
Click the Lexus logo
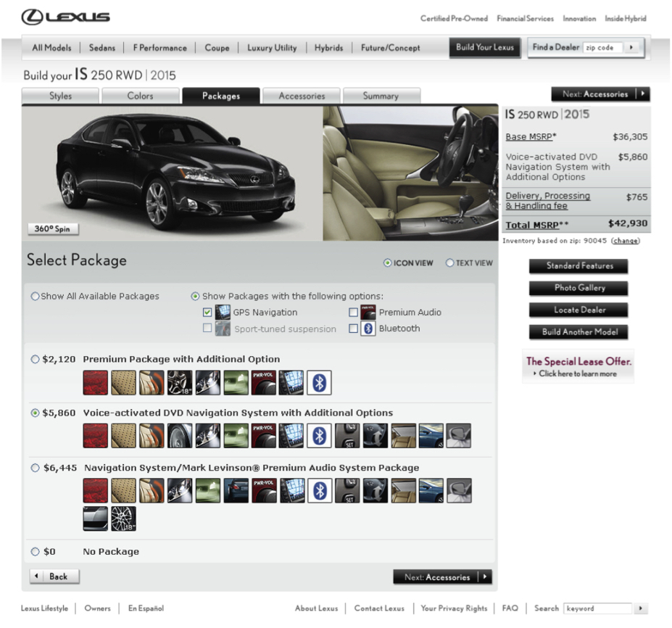click(x=65, y=17)
